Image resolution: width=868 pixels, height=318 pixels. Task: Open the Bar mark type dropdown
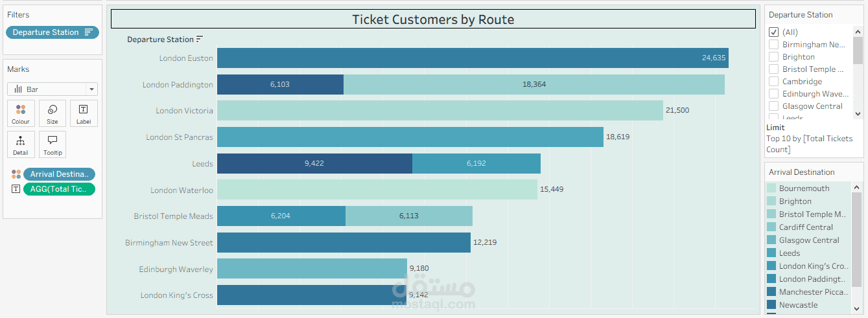53,89
